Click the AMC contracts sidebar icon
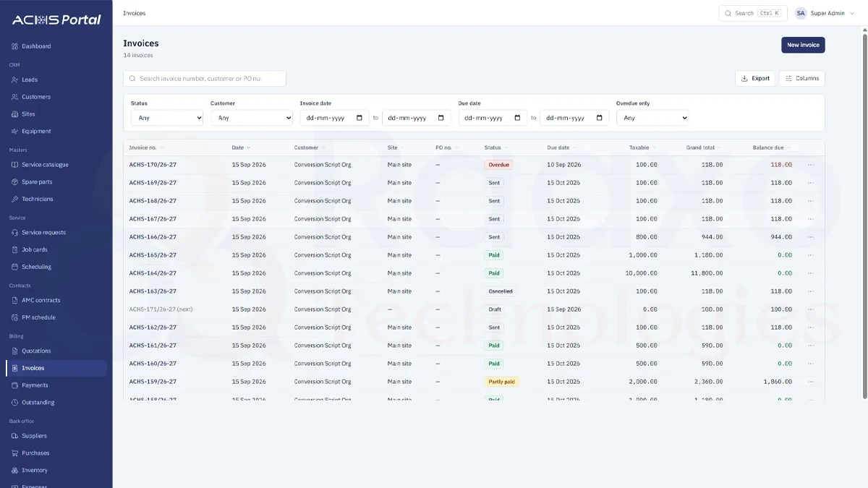Viewport: 868px width, 488px height. pyautogui.click(x=14, y=300)
